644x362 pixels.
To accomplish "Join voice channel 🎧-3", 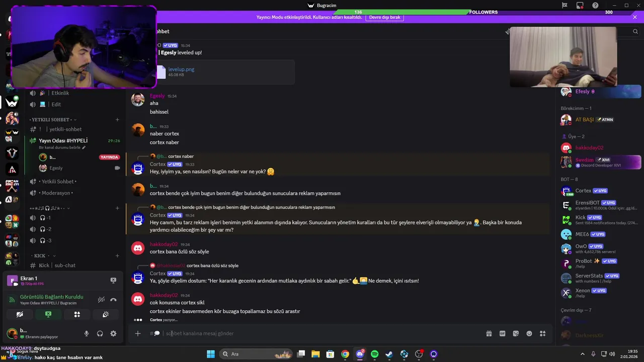I will pyautogui.click(x=46, y=241).
